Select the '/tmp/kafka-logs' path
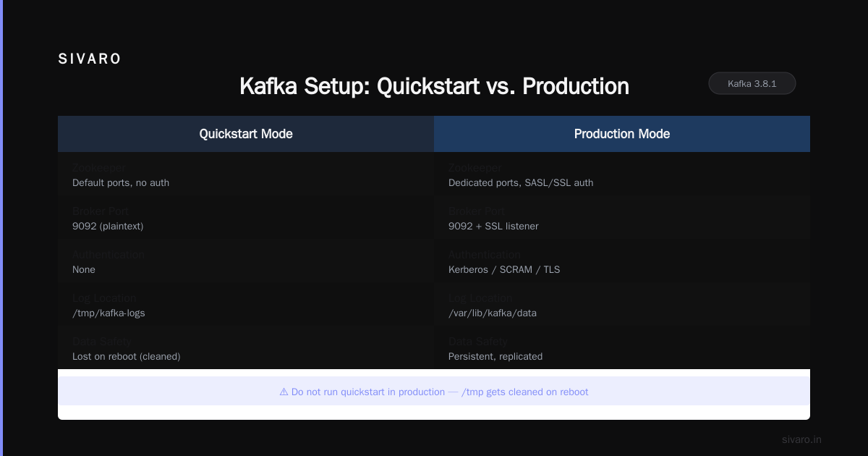868x456 pixels. pyautogui.click(x=109, y=313)
